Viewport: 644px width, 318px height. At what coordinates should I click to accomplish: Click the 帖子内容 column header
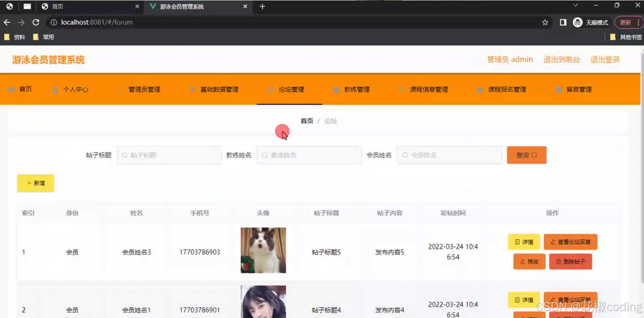[x=389, y=213]
